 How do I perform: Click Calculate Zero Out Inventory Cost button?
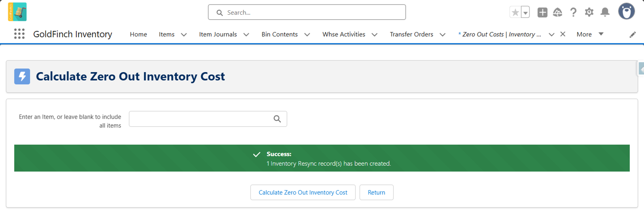[x=303, y=193]
